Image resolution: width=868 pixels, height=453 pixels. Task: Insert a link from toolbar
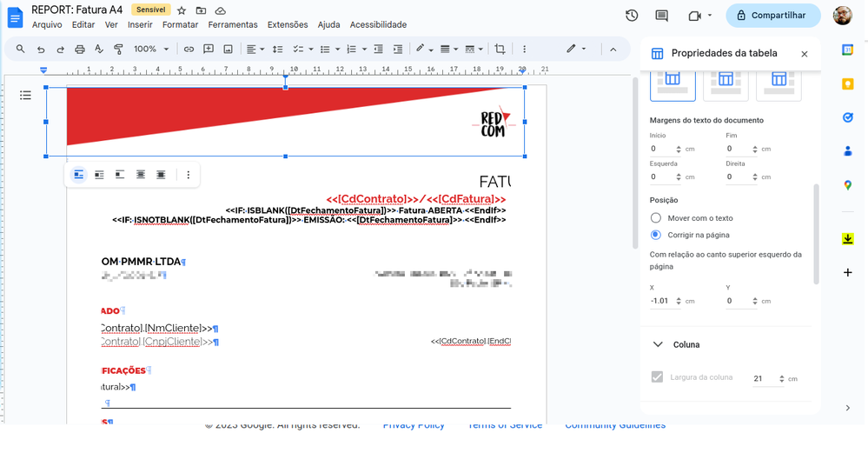[189, 50]
